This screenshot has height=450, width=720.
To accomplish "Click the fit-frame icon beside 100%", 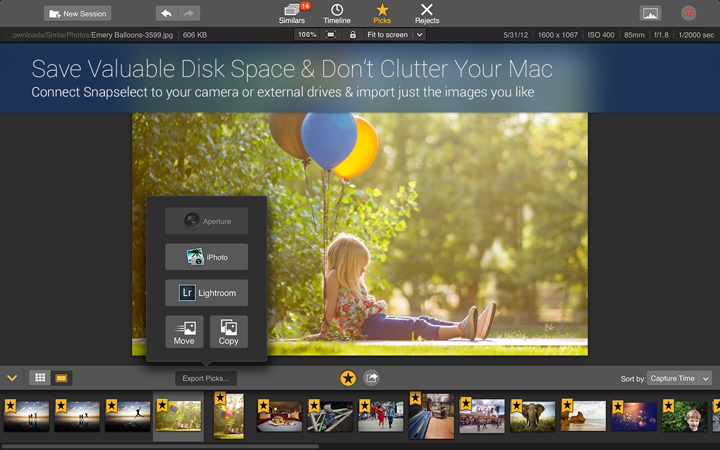I will [x=331, y=34].
